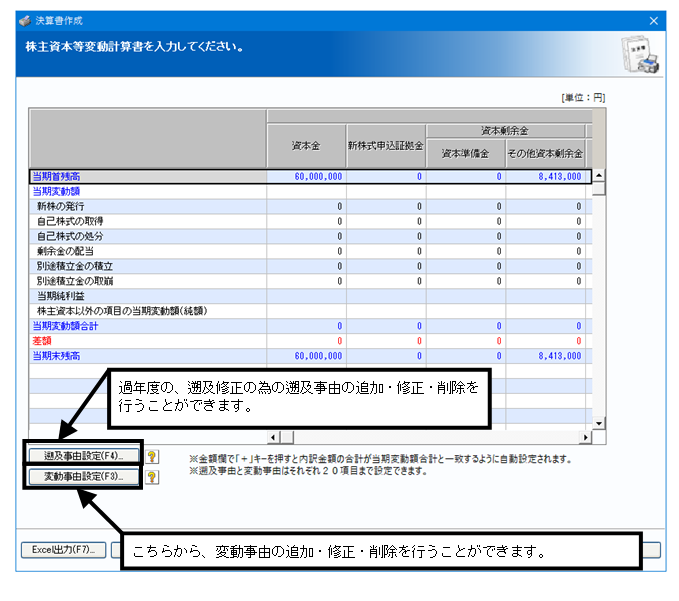Select 当期純利益 row label
The image size is (679, 601).
148,296
